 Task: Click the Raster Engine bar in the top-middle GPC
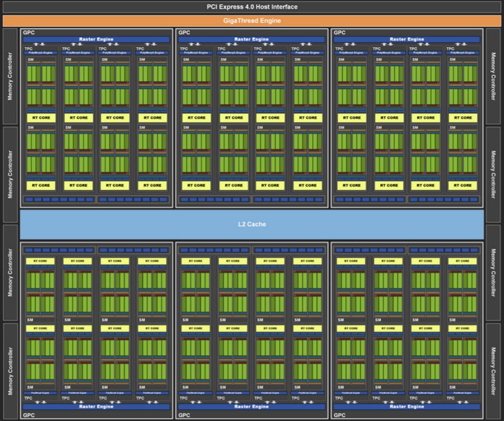click(251, 39)
